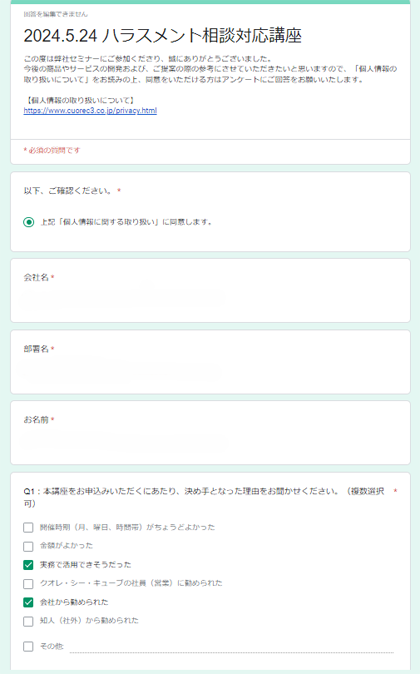This screenshot has width=420, height=674.
Task: Click the red 必須の質問です notice
Action: [x=52, y=150]
